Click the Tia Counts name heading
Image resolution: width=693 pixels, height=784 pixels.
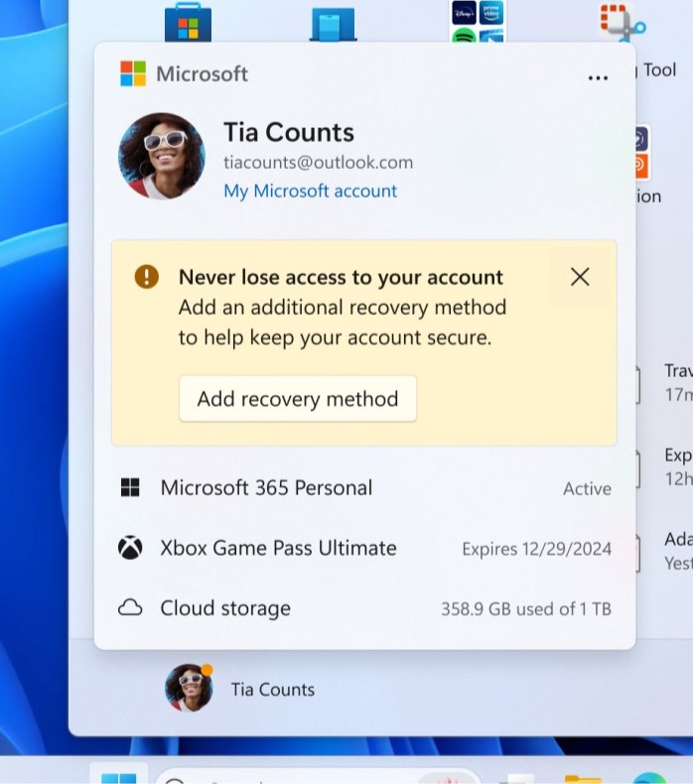tap(289, 133)
